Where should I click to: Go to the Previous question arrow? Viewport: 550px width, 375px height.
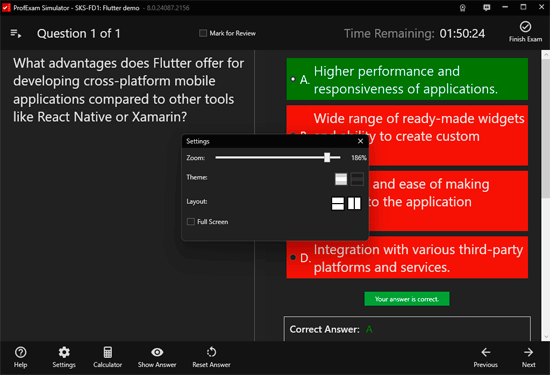486,352
